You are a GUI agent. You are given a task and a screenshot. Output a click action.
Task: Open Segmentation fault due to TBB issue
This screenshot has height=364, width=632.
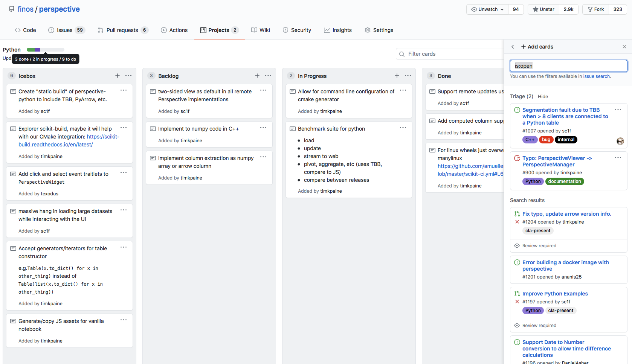pyautogui.click(x=565, y=116)
